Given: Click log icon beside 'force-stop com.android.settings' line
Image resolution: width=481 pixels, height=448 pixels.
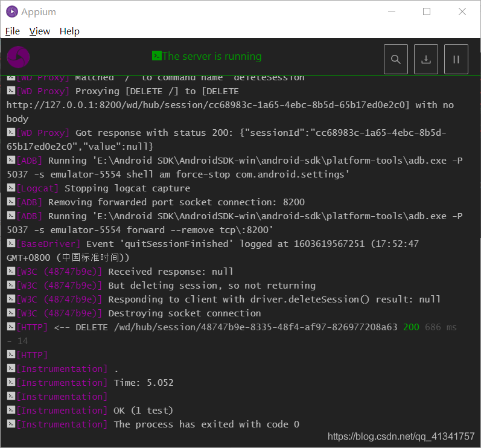Looking at the screenshot, I should coord(11,159).
